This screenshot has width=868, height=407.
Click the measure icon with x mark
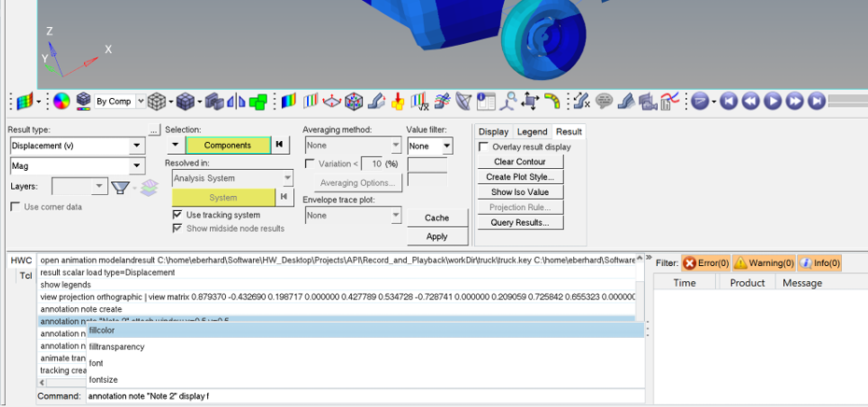[581, 101]
